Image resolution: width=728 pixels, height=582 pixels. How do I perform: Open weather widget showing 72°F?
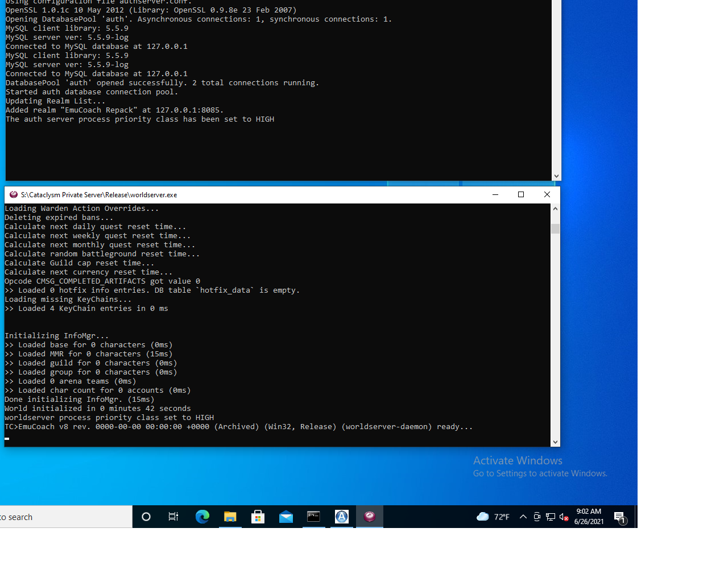click(x=493, y=517)
